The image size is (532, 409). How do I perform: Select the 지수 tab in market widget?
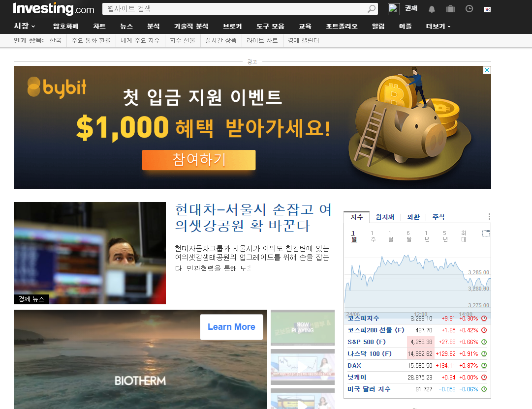click(357, 217)
